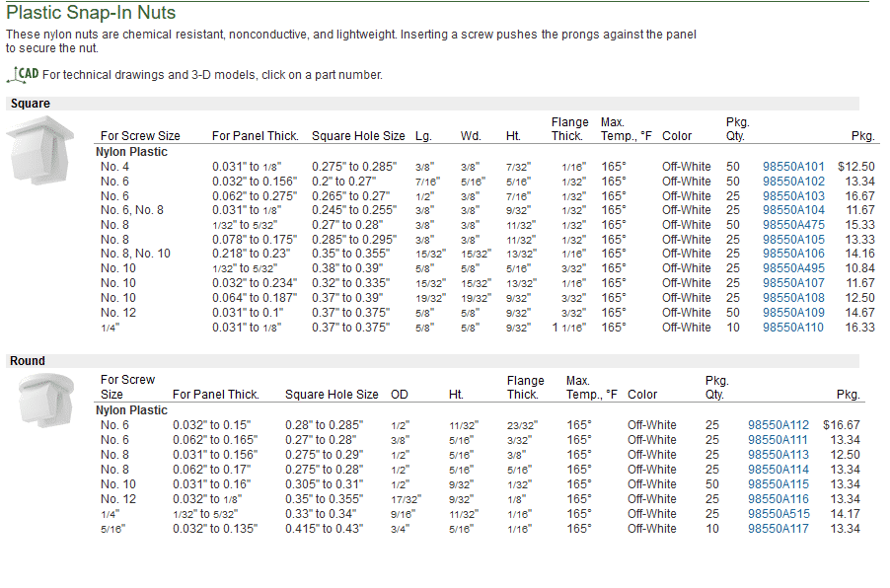Click part number 98550A475
The width and height of the screenshot is (890, 588).
[792, 225]
